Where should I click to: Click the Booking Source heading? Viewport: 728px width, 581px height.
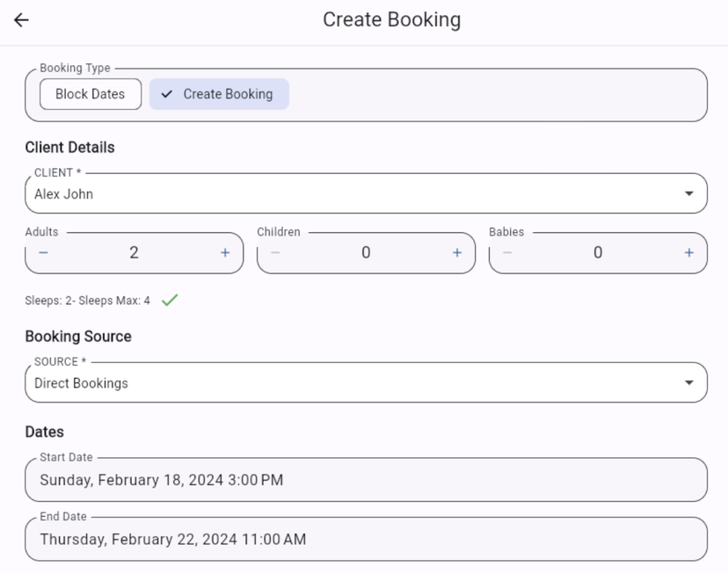[x=78, y=337]
